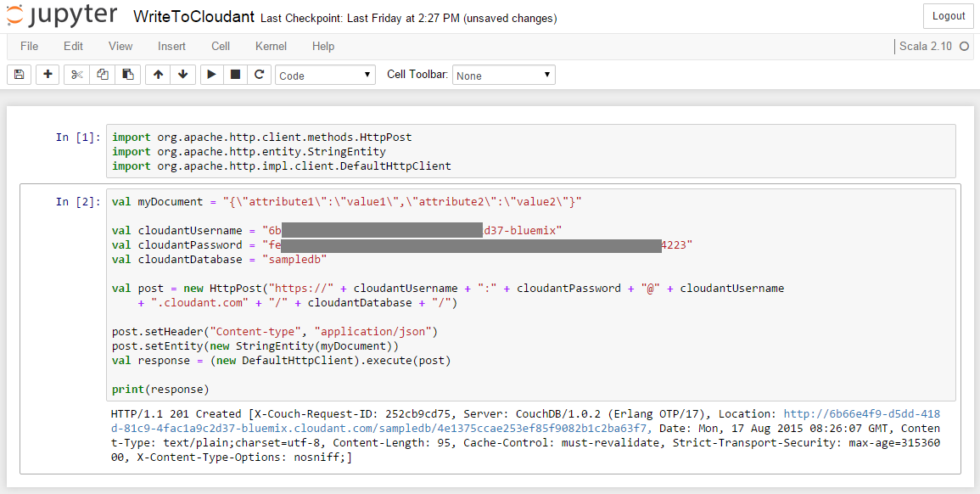The height and width of the screenshot is (494, 980).
Task: Click the In [2] prompt label
Action: 78,201
